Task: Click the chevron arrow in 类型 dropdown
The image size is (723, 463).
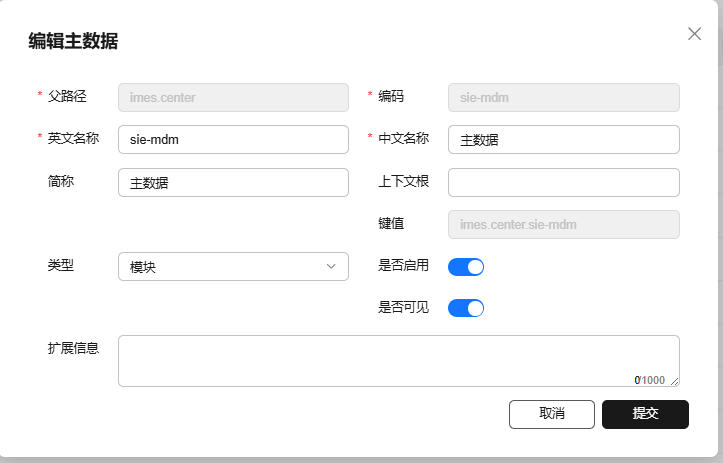Action: coord(331,267)
